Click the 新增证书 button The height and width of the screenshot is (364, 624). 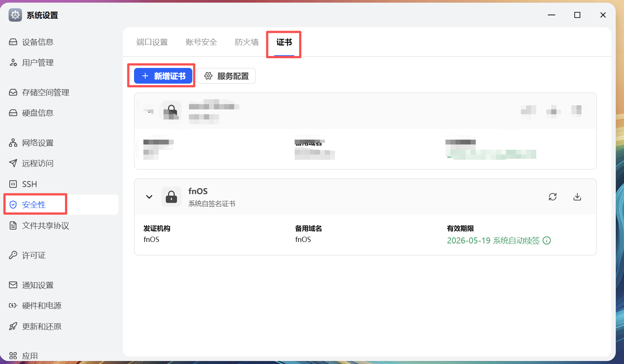[163, 76]
